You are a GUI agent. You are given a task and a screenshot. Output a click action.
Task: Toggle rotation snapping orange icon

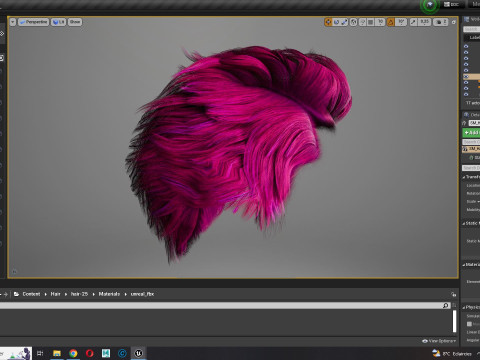click(x=391, y=22)
